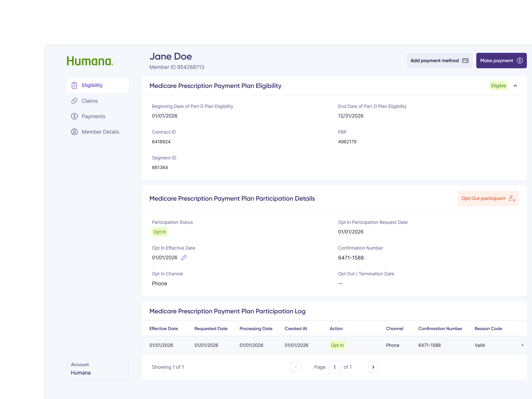The height and width of the screenshot is (399, 532).
Task: Click the page number input field
Action: (335, 367)
